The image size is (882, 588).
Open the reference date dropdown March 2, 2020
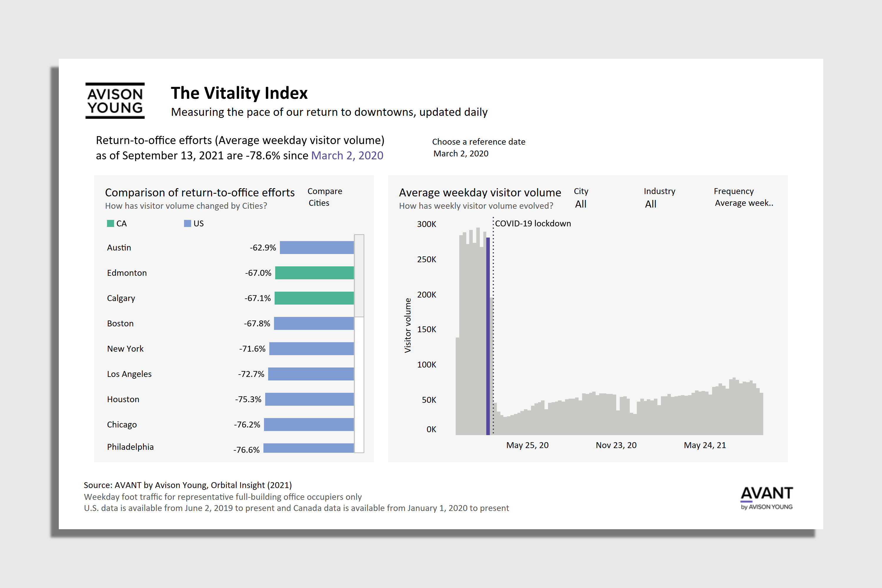(460, 153)
